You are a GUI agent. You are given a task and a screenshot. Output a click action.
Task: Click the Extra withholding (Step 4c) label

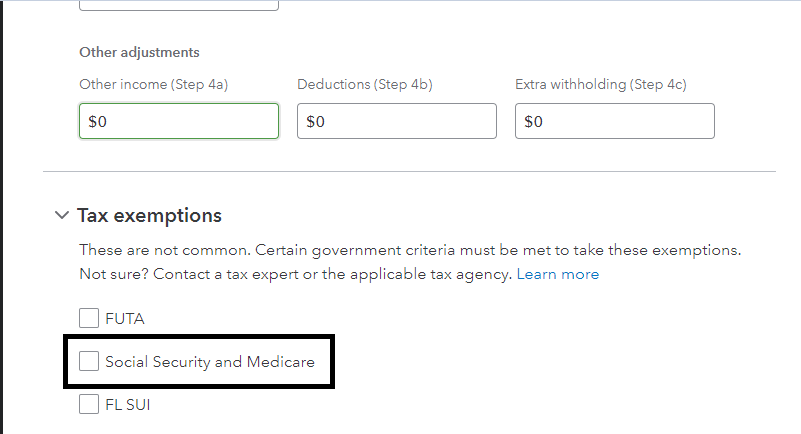[601, 85]
